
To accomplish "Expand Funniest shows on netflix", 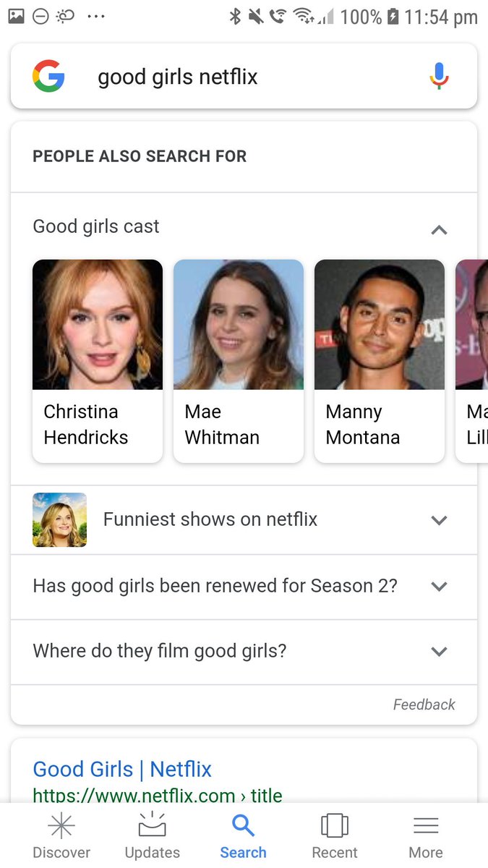I will (244, 519).
